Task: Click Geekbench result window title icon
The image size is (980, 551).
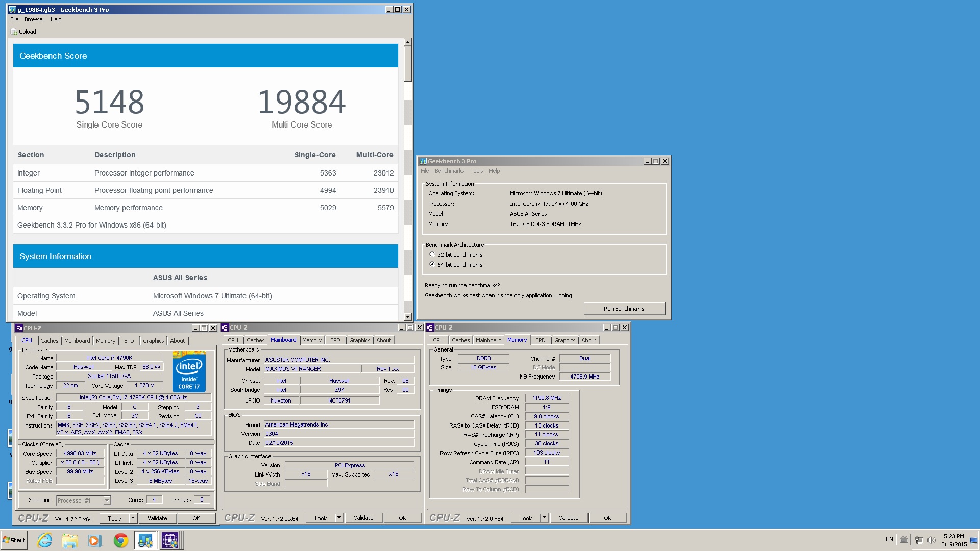Action: (13, 9)
